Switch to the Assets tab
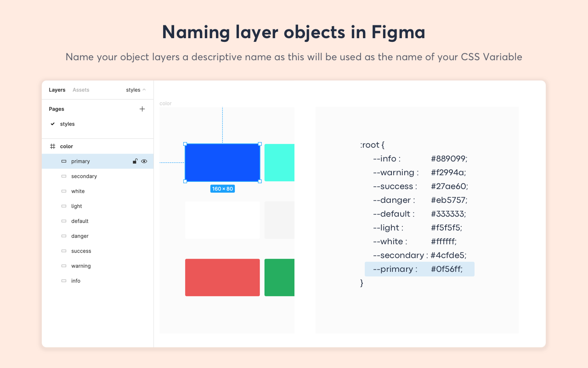 point(81,90)
